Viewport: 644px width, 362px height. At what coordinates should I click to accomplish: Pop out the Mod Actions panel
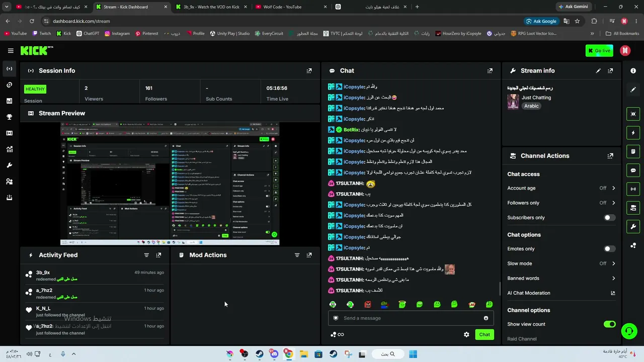point(309,255)
